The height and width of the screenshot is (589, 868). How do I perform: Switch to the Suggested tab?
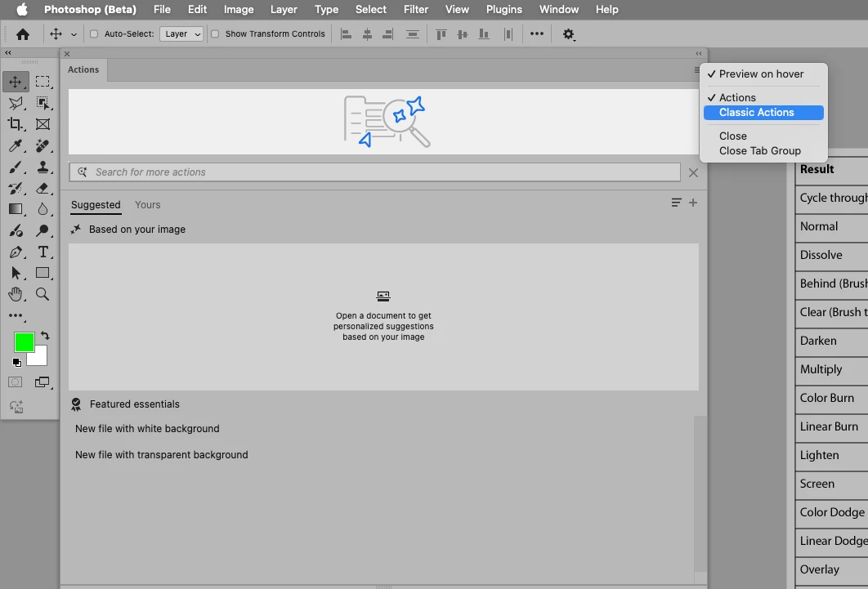[96, 205]
